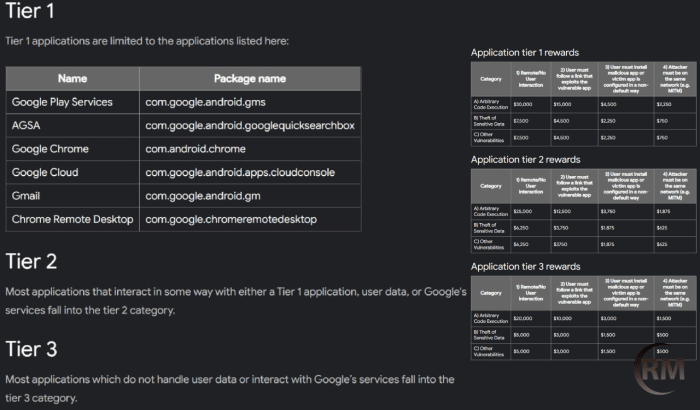Click the "Name" column header

72,79
